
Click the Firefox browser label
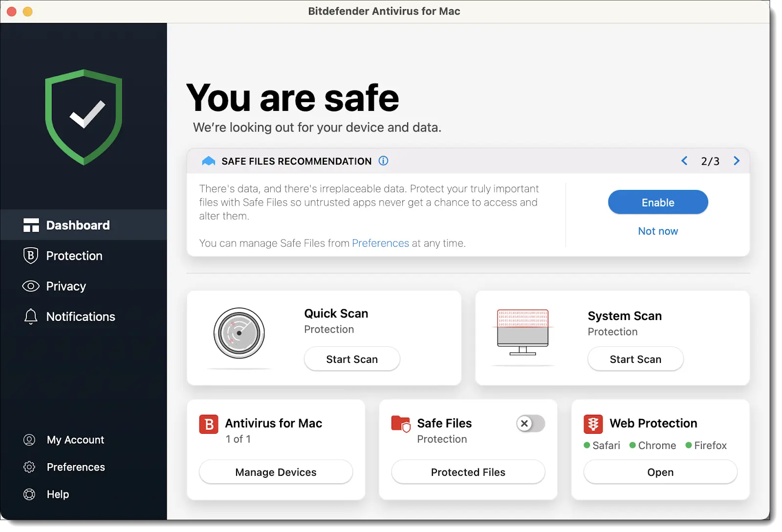click(x=710, y=446)
